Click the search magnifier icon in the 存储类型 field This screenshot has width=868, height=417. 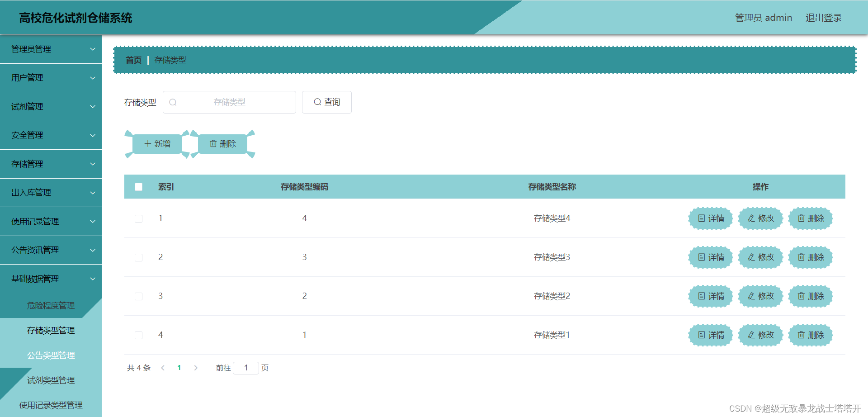click(173, 102)
